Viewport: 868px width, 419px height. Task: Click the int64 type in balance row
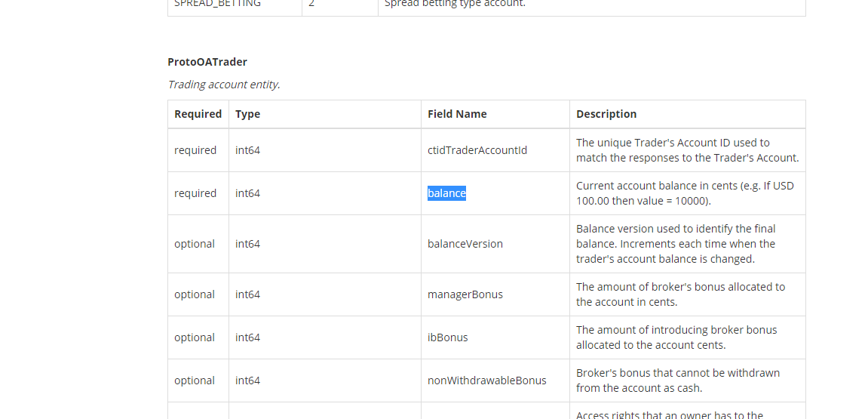247,193
